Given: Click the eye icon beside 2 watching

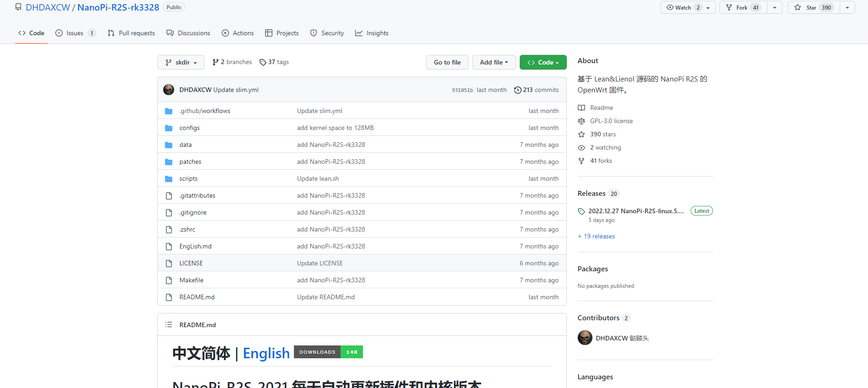Looking at the screenshot, I should coord(581,147).
